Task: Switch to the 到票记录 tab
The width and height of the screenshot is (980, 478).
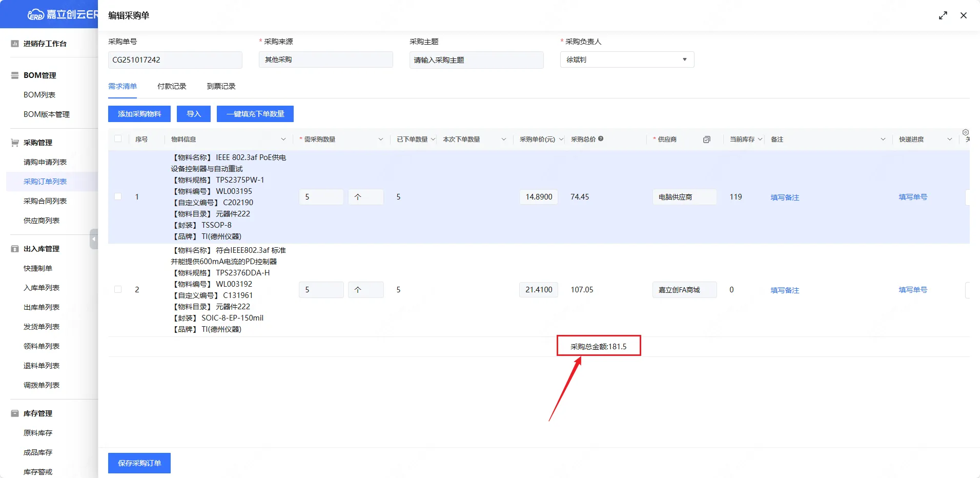Action: coord(221,86)
